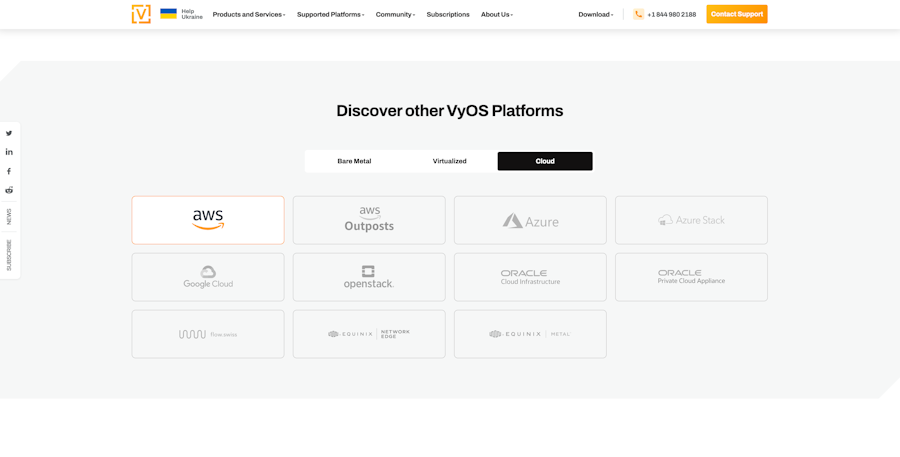Switch to the Bare Metal tab

click(x=354, y=161)
